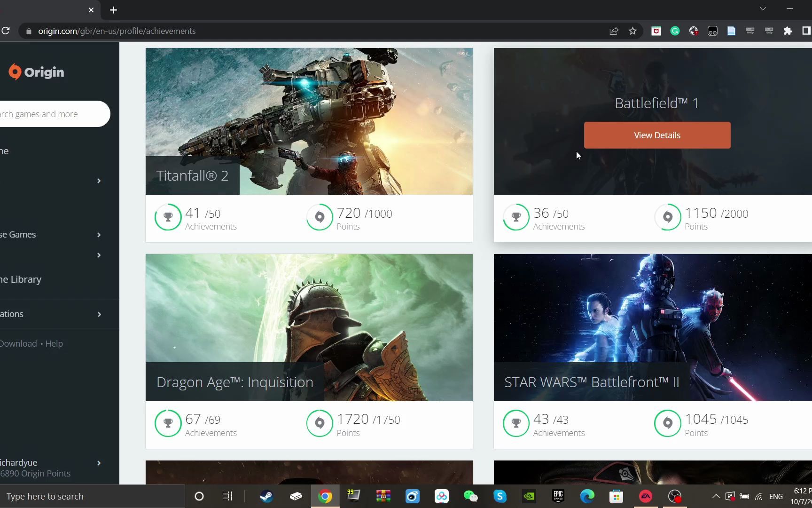The image size is (812, 508).
Task: Click Battlefield 1 achievements trophy icon
Action: pos(516,217)
